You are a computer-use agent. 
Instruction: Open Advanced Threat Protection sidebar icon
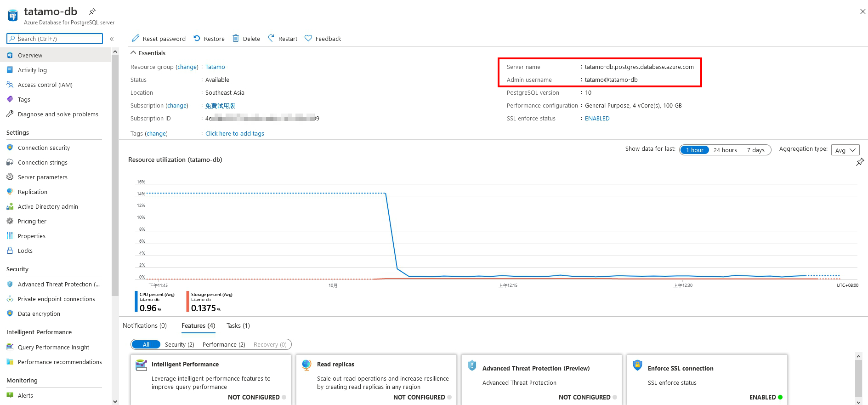pyautogui.click(x=10, y=284)
